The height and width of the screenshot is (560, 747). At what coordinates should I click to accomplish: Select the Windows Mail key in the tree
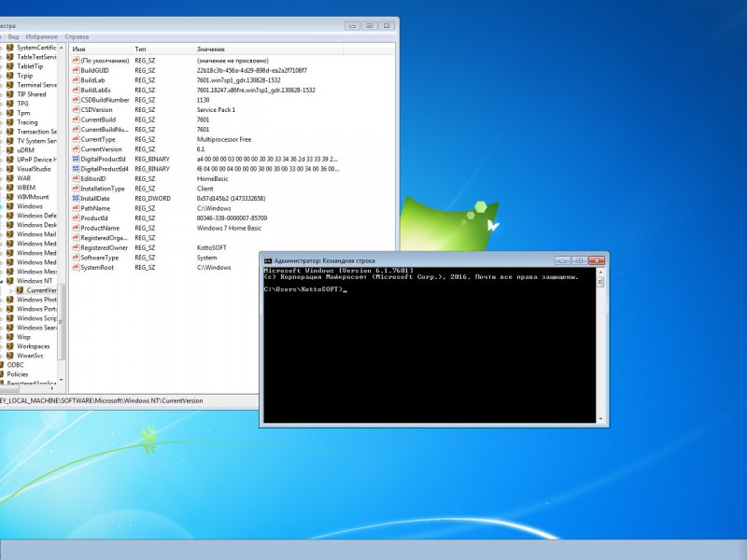[x=36, y=234]
